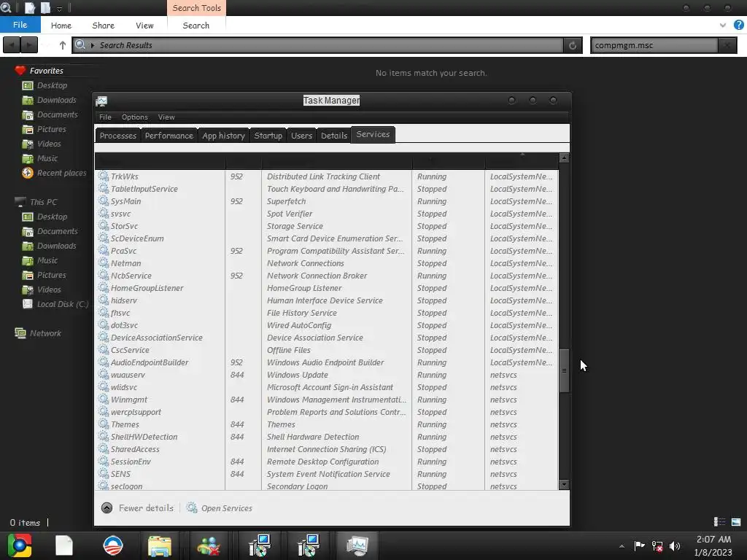Open the Search ribbon tab
The width and height of the screenshot is (747, 560).
tap(196, 26)
